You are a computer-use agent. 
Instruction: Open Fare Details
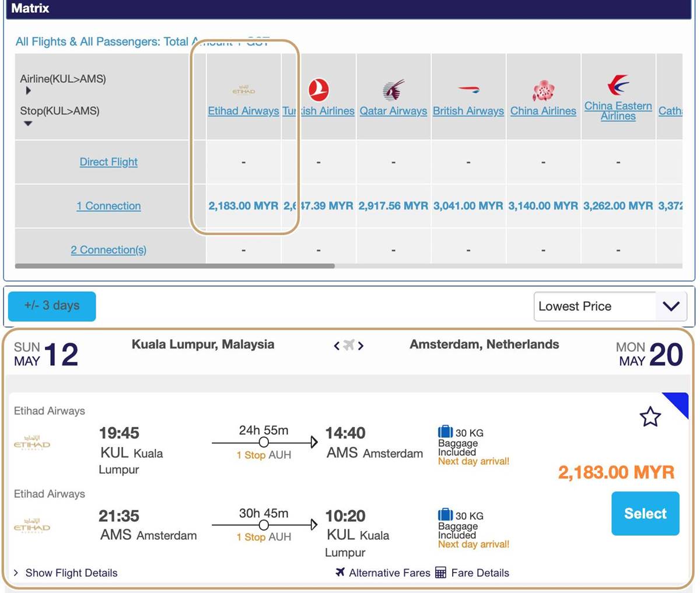(473, 573)
